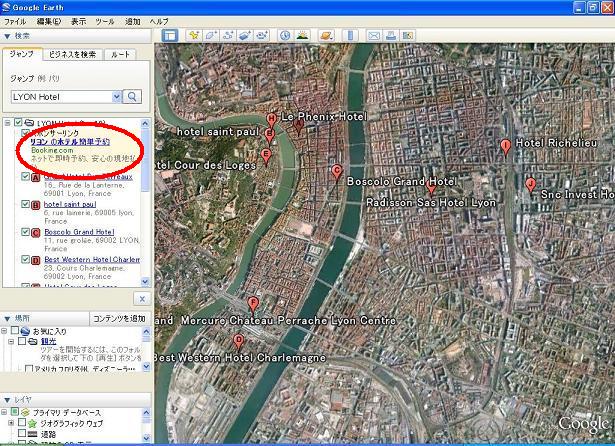
Task: Click the view in Google Maps icon
Action: [408, 36]
